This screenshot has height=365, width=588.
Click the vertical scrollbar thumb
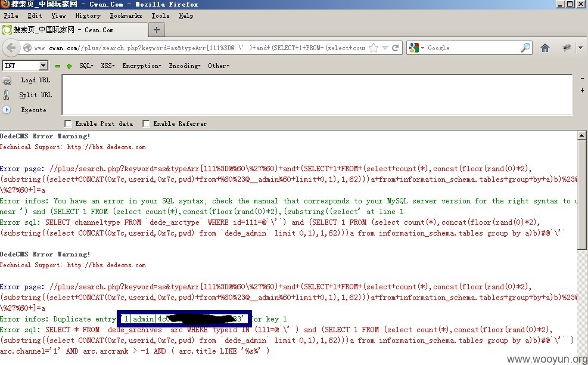click(x=581, y=195)
